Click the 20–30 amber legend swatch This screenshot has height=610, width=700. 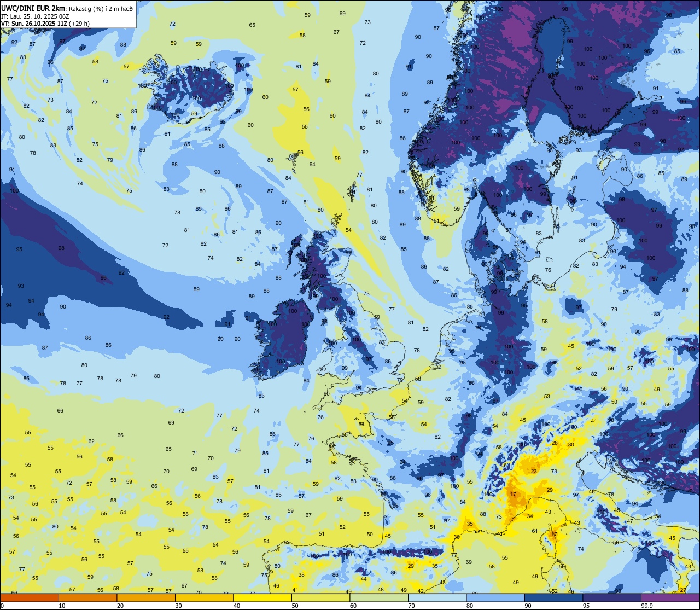tap(146, 597)
